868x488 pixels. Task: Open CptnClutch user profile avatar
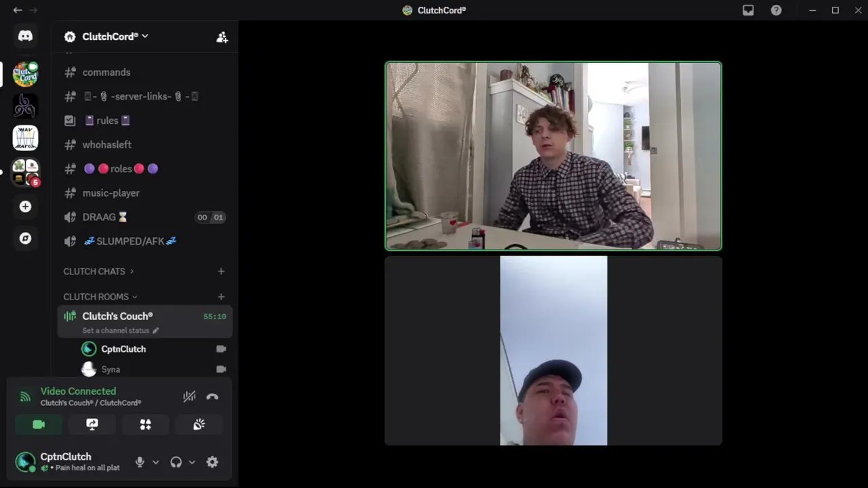point(25,462)
